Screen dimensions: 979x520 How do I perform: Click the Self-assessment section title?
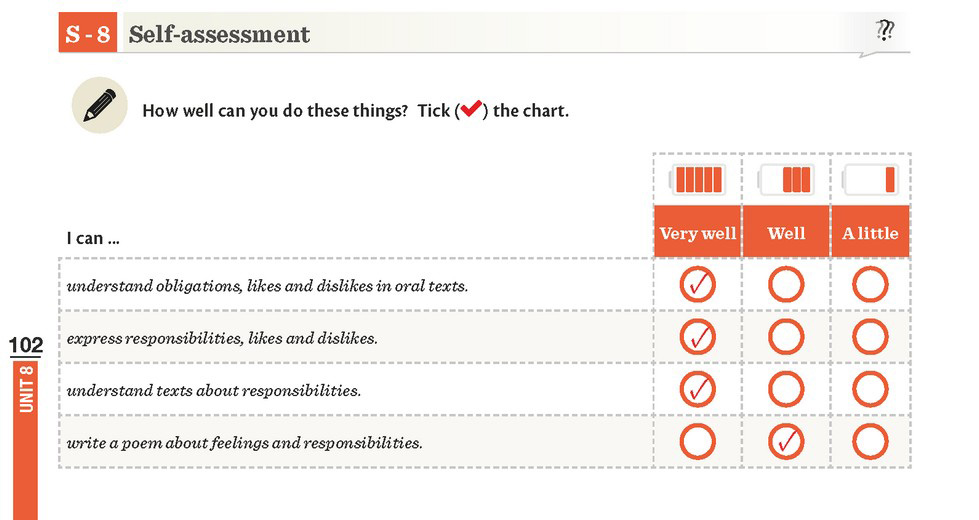[219, 34]
